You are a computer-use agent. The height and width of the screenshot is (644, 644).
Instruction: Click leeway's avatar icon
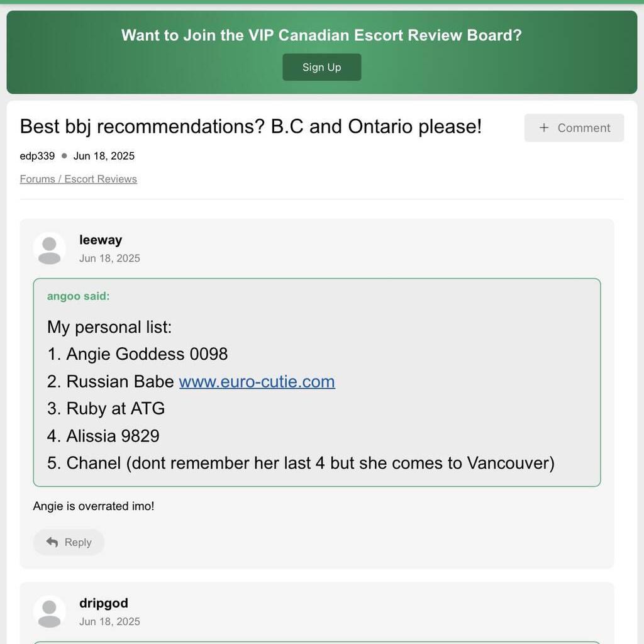pyautogui.click(x=49, y=248)
